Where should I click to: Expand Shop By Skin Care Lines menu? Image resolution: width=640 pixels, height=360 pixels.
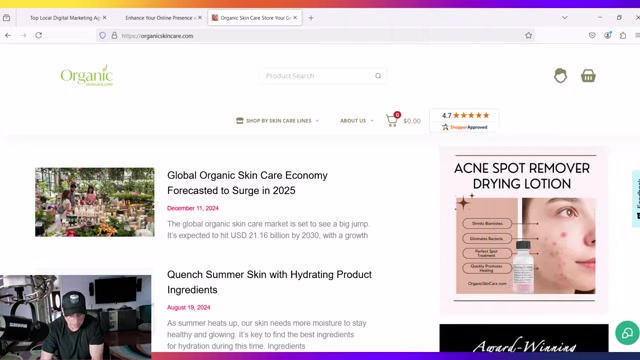coord(278,121)
